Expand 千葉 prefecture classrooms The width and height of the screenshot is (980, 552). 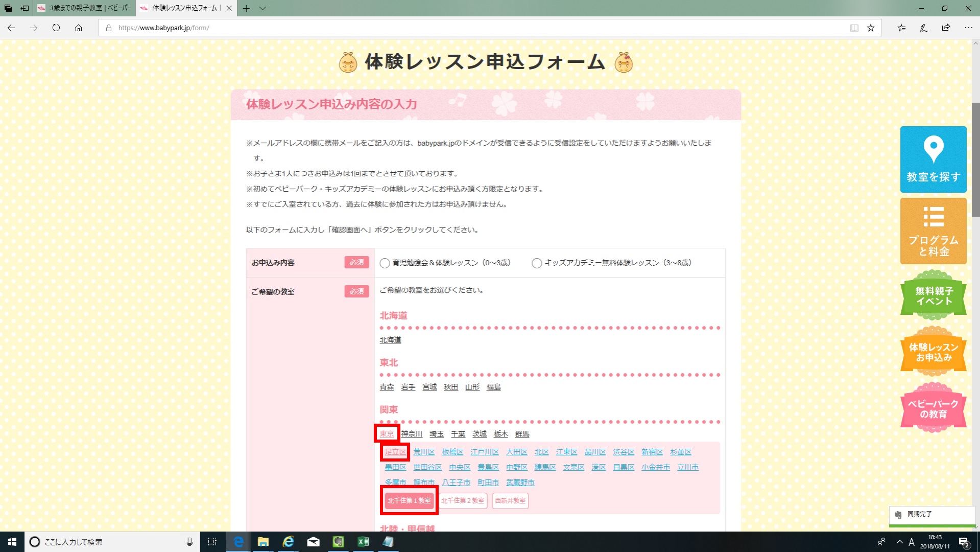tap(458, 434)
